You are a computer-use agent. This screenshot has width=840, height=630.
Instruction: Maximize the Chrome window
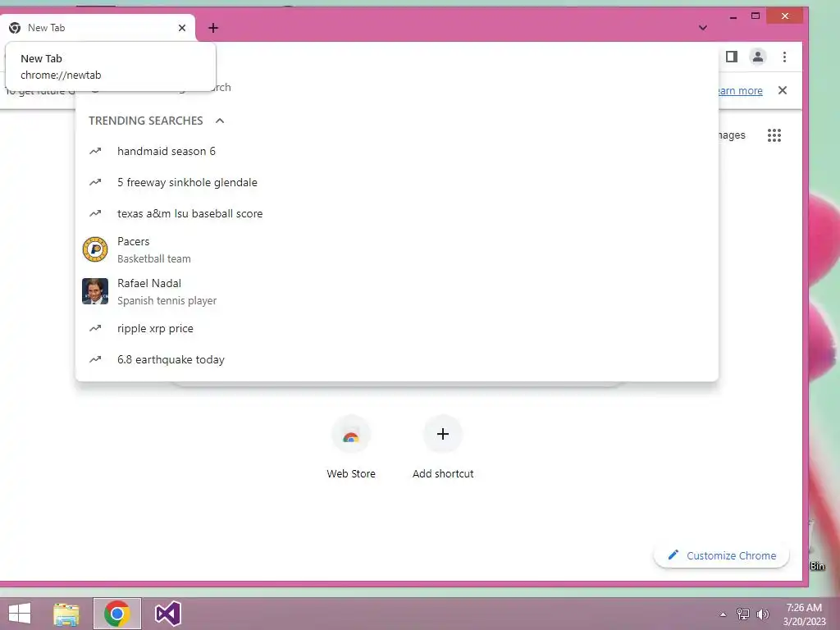(x=756, y=16)
